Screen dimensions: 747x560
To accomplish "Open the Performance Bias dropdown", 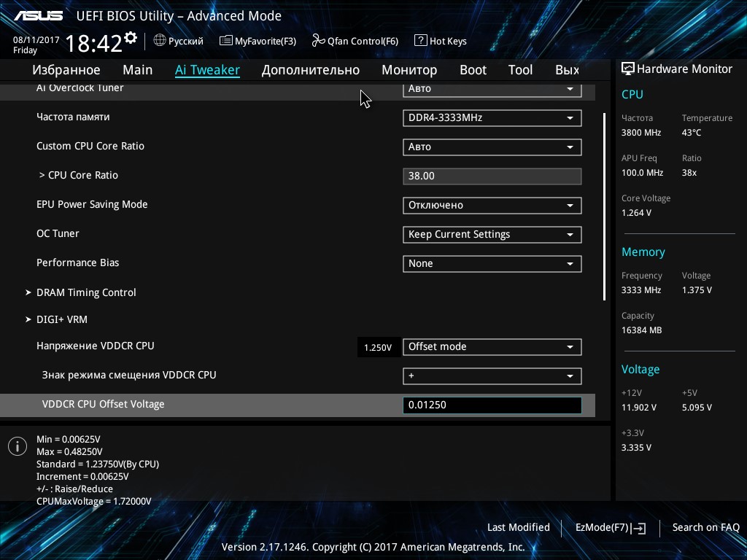I will (492, 264).
